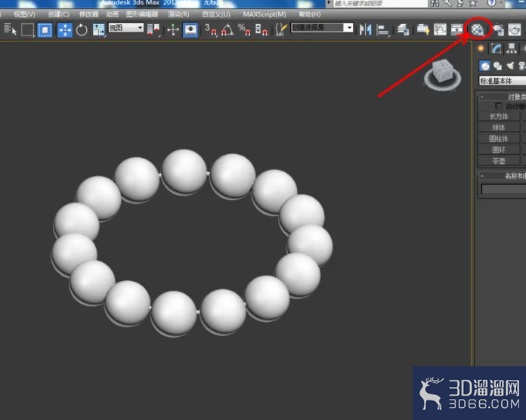526x420 pixels.
Task: Open the reference coordinate system 视图 dropdown
Action: click(x=125, y=27)
